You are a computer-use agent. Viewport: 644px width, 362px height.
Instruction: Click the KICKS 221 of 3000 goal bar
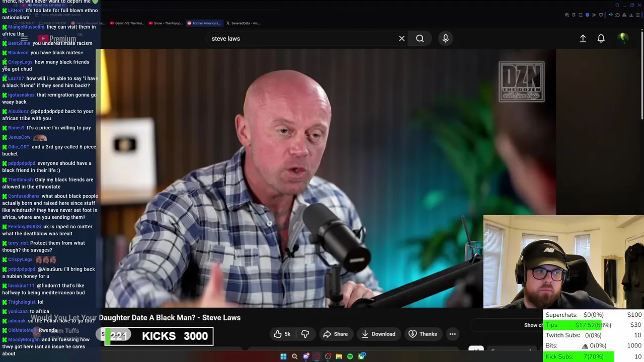(159, 336)
